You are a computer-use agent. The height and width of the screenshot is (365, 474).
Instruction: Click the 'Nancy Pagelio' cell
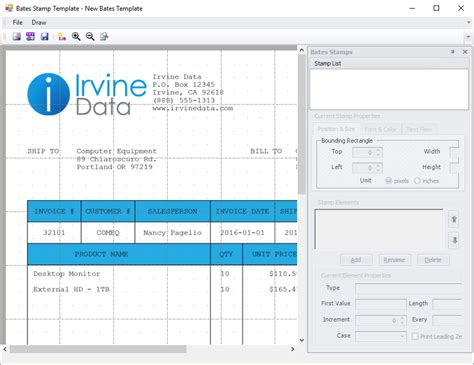pyautogui.click(x=173, y=233)
